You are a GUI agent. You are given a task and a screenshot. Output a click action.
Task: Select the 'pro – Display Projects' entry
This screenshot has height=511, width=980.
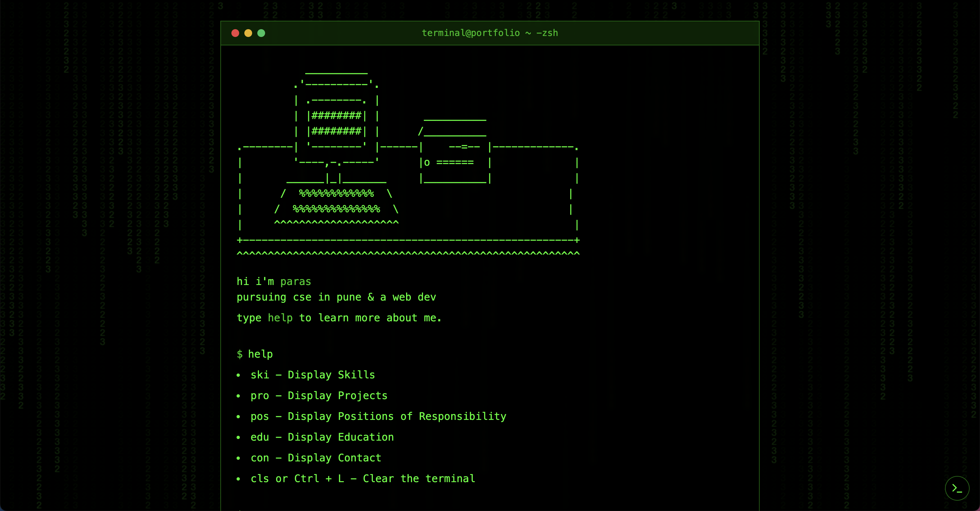click(x=319, y=395)
